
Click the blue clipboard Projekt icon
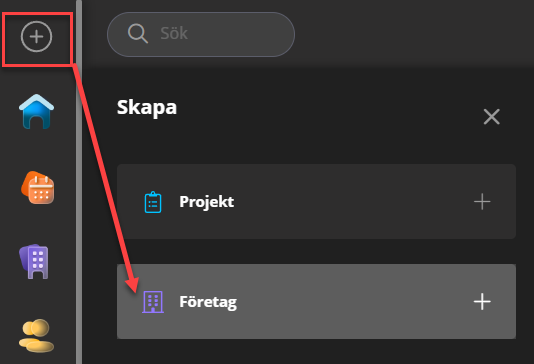point(153,202)
